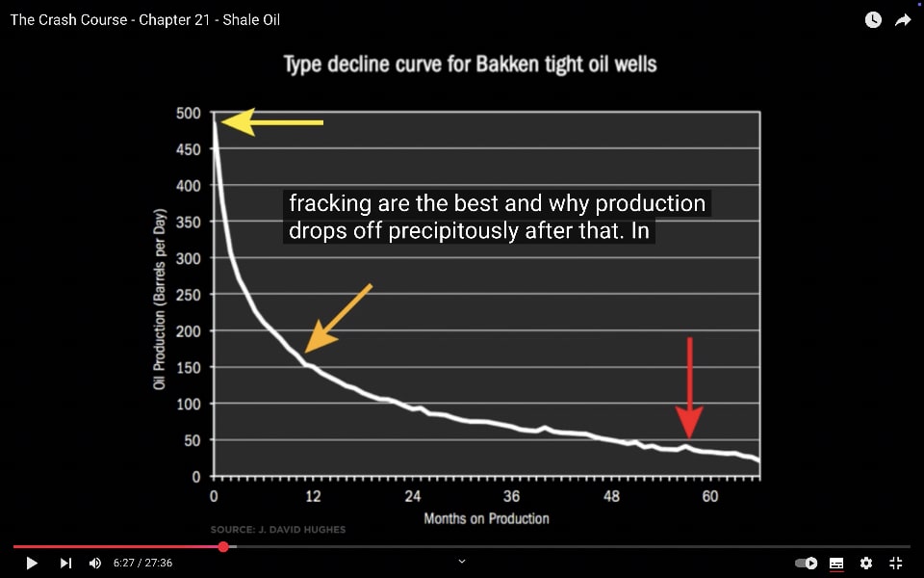Add video to Watch Later
Viewport: 924px width, 578px height.
click(873, 20)
